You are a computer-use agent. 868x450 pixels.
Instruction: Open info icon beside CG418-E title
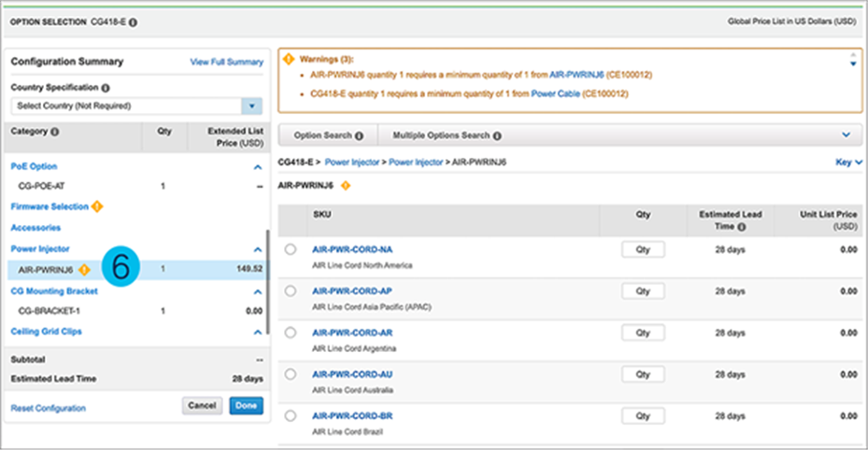click(134, 22)
